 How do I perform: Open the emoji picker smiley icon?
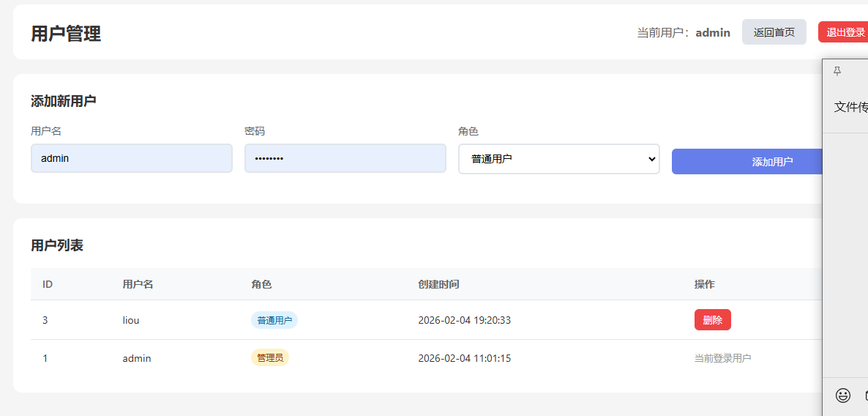pyautogui.click(x=843, y=395)
